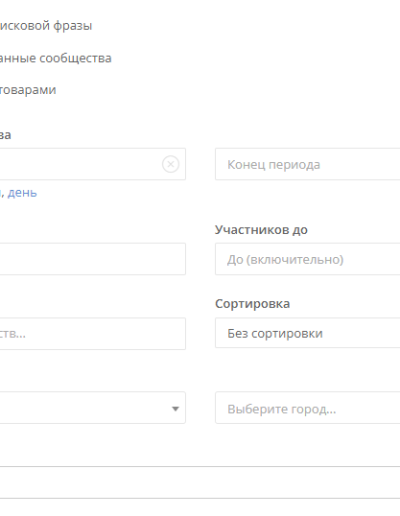
Task: Click the input field ending with 'ств...'
Action: tap(93, 334)
